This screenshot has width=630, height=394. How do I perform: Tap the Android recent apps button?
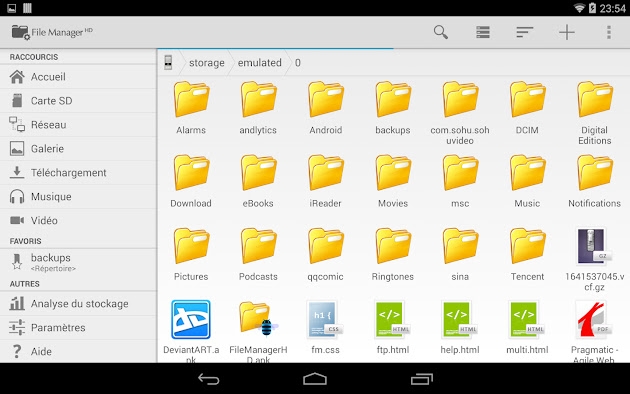tap(421, 379)
